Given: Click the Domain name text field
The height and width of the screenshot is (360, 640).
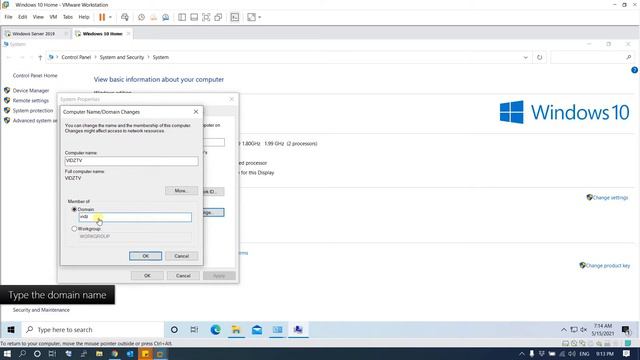Looking at the screenshot, I should [135, 217].
